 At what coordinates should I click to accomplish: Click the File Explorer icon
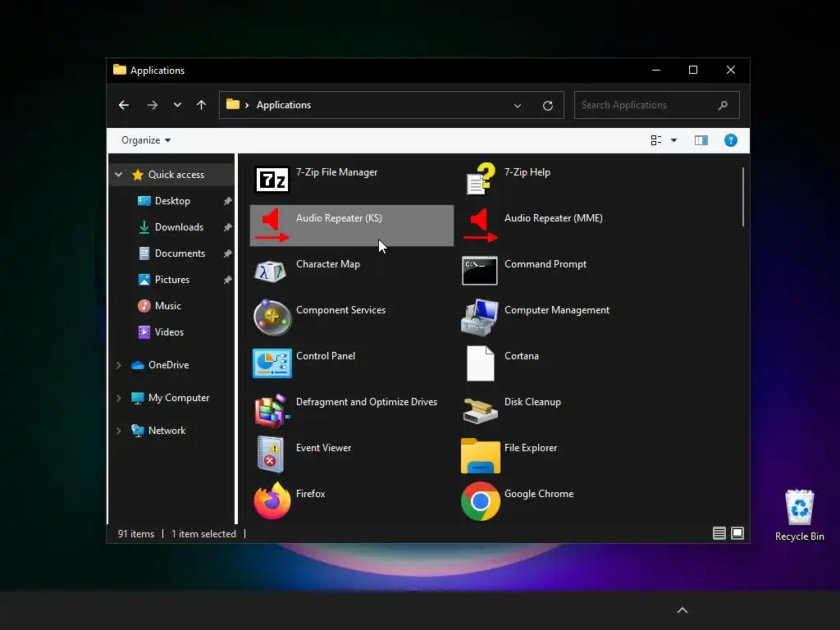click(480, 456)
